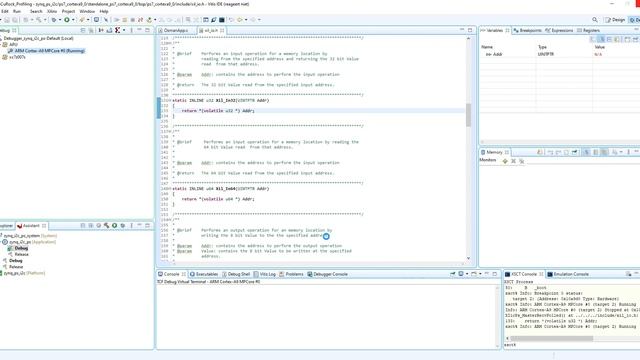Screen dimensions: 640x360
Task: Select zynq_i2c_ps [Platform] in Assistant
Action: 24,273
